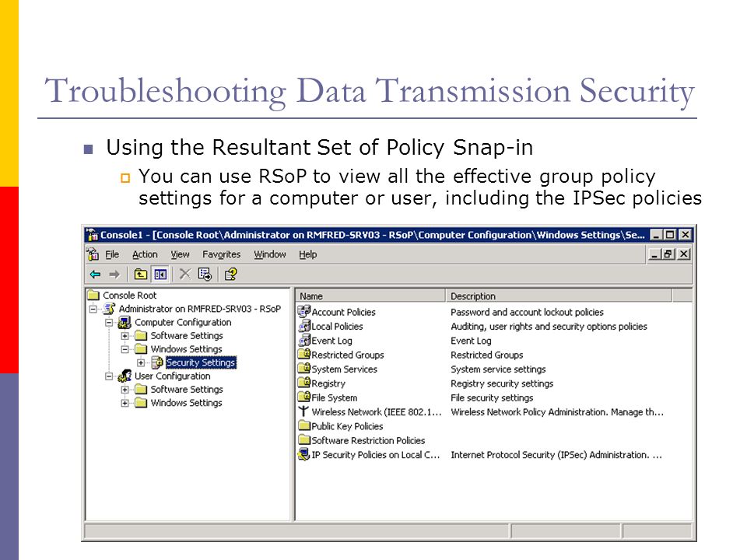The width and height of the screenshot is (747, 560).
Task: Sort by the Name column header
Action: click(x=370, y=296)
